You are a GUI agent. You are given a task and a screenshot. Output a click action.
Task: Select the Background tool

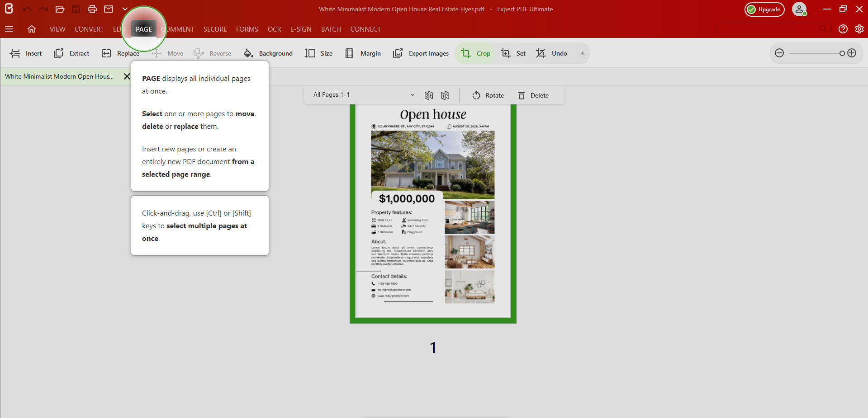click(268, 53)
